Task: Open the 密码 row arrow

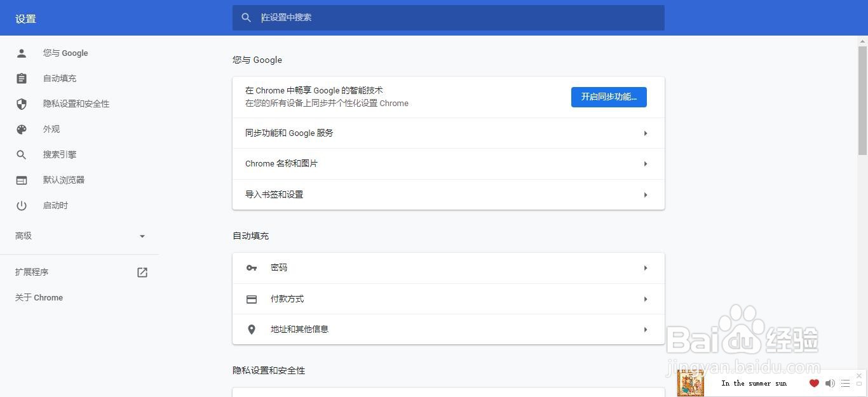Action: pyautogui.click(x=646, y=268)
